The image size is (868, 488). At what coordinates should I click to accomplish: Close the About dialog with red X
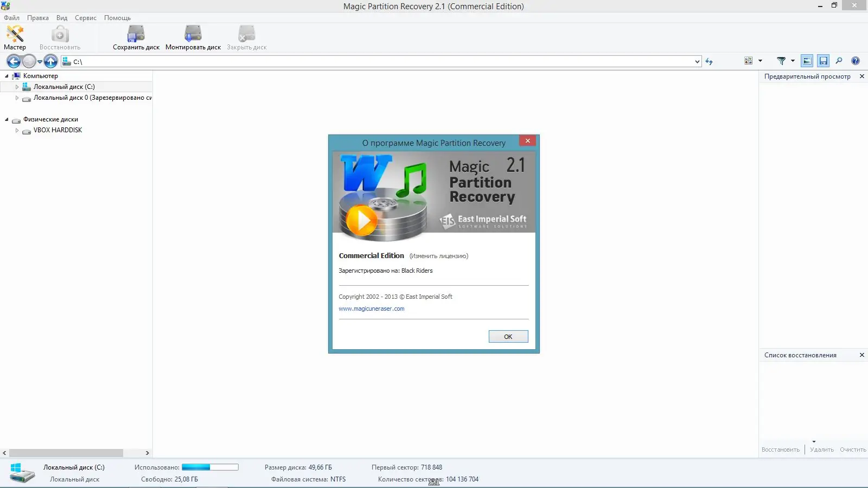point(527,140)
